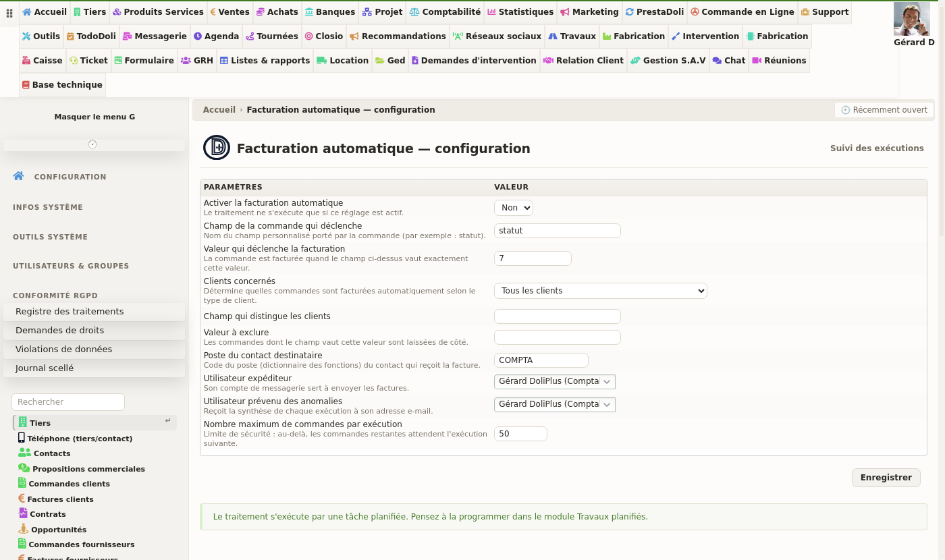Open the Utilisateur expéditeur dropdown
Screen dimensions: 945x560
click(555, 382)
